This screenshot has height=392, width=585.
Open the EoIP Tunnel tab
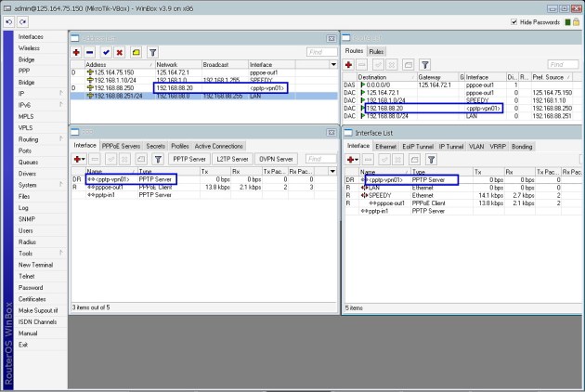pos(418,147)
